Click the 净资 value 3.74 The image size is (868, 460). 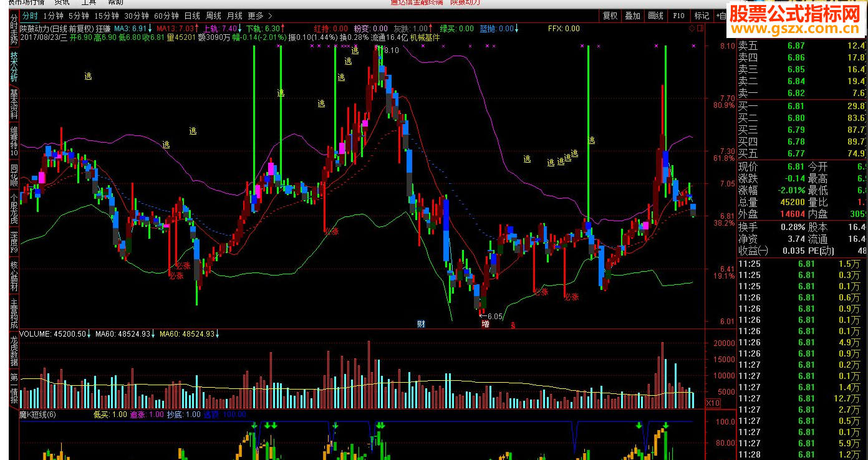point(796,239)
